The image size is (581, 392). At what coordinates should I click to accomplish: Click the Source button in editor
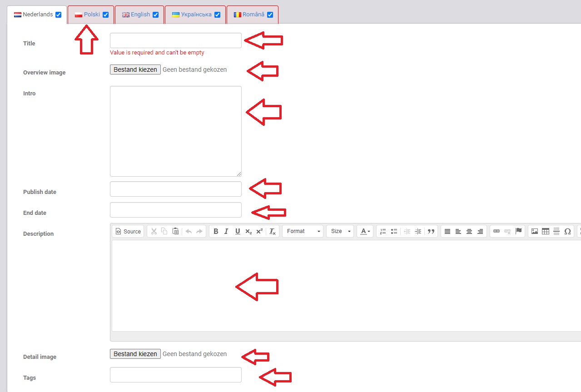point(128,231)
